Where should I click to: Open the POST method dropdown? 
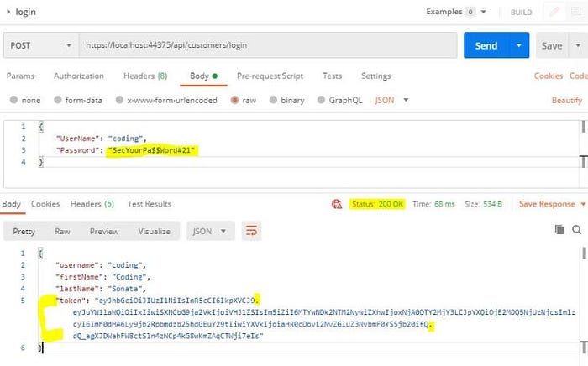(41, 45)
